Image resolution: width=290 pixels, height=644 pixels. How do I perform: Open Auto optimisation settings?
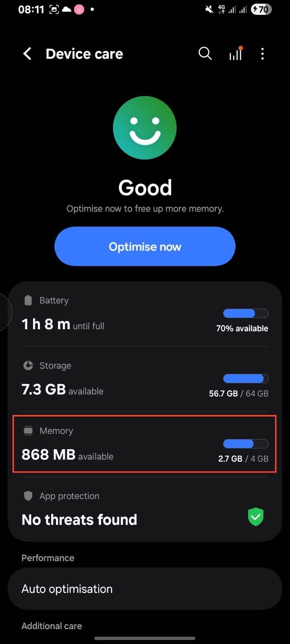click(x=145, y=589)
